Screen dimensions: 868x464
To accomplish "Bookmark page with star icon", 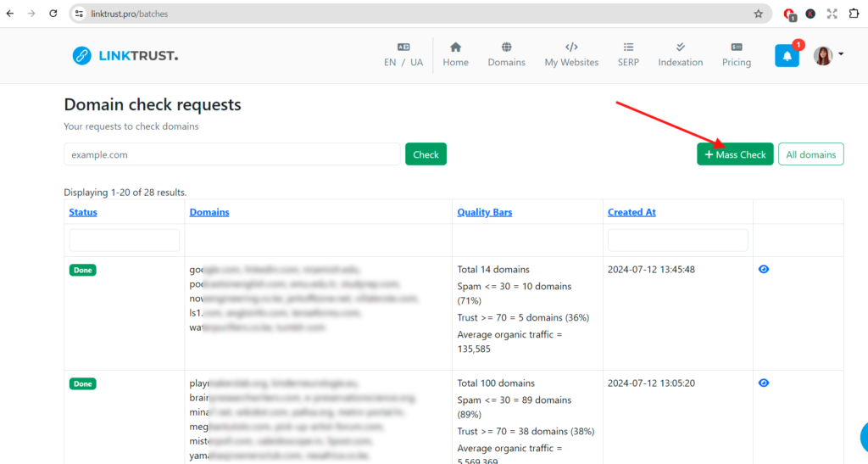I will (x=758, y=14).
